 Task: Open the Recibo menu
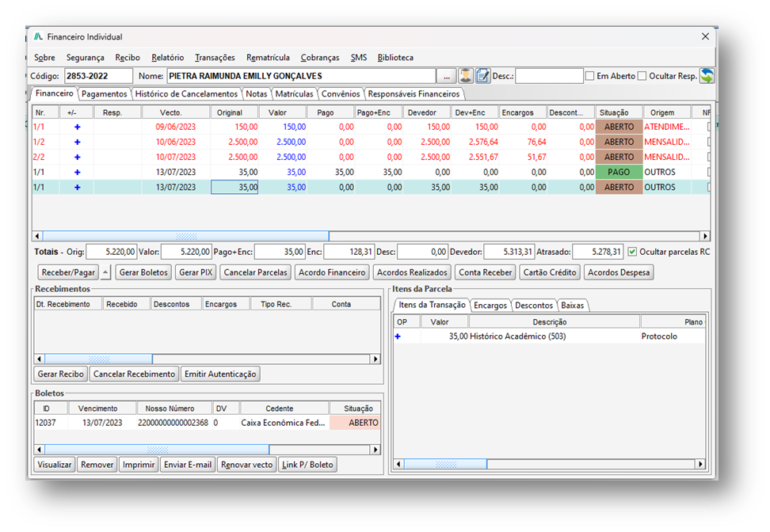128,58
